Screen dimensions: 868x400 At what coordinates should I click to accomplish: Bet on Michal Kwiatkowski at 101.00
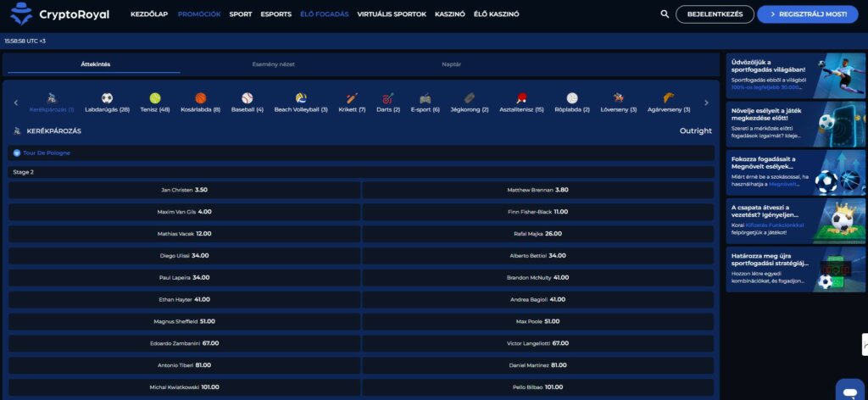[x=184, y=387]
